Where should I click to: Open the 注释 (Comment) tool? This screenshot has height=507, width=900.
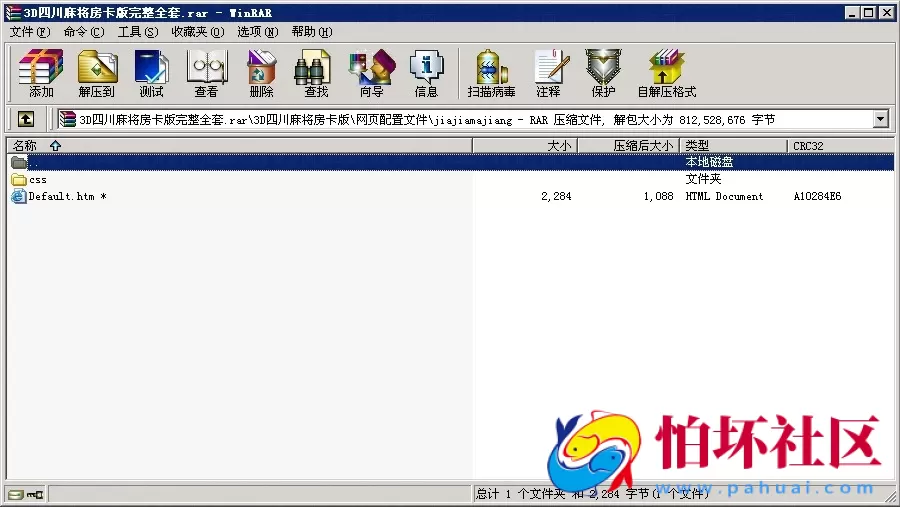tap(550, 73)
